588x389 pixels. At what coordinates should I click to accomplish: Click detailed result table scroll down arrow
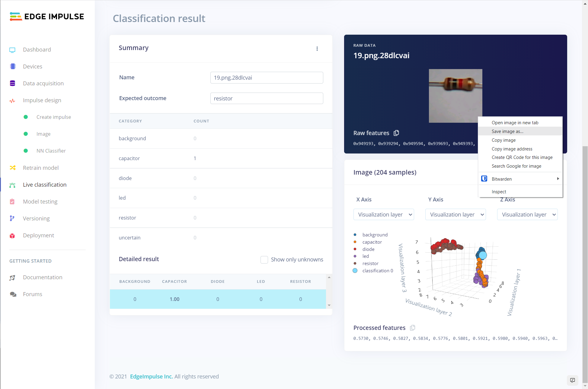pos(329,305)
